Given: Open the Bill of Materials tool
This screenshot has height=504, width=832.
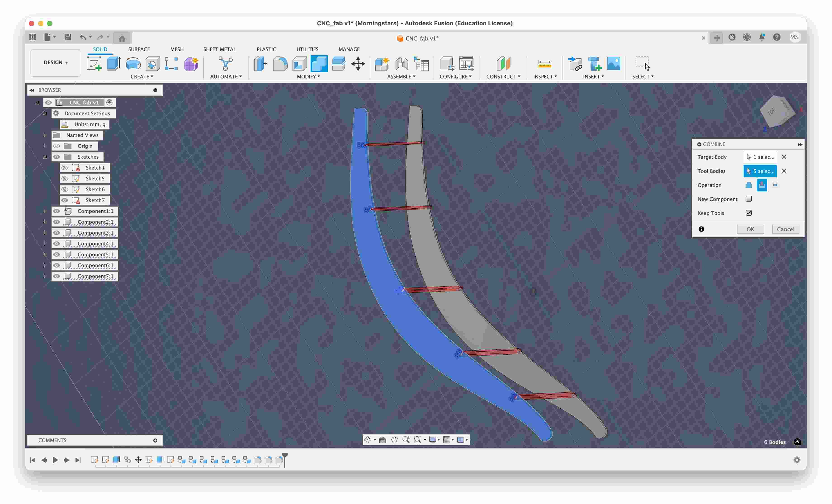Looking at the screenshot, I should (421, 64).
